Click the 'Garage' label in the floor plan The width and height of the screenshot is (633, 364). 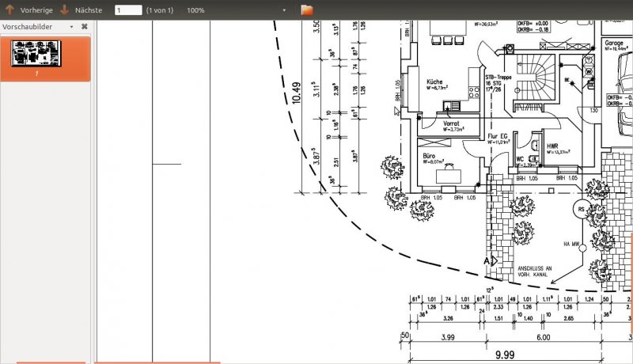(x=616, y=44)
